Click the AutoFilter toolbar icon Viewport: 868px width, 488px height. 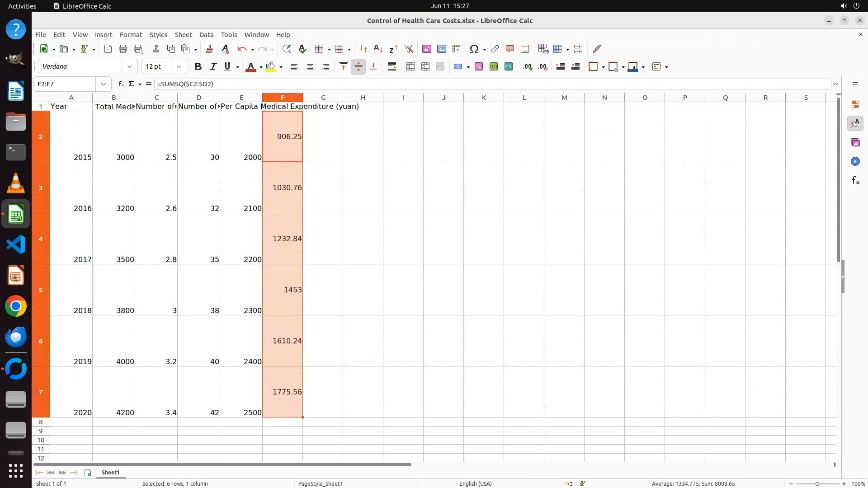pyautogui.click(x=409, y=49)
